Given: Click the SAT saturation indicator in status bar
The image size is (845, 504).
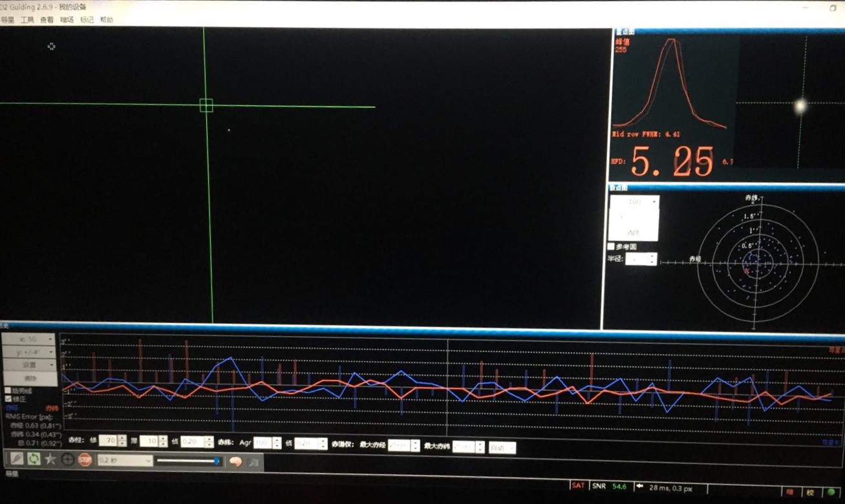Looking at the screenshot, I should 578,485.
